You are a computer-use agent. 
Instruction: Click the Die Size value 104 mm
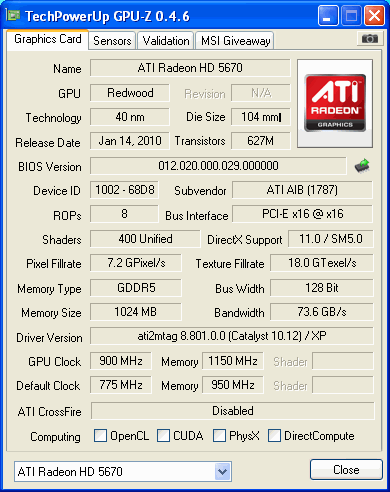(261, 117)
